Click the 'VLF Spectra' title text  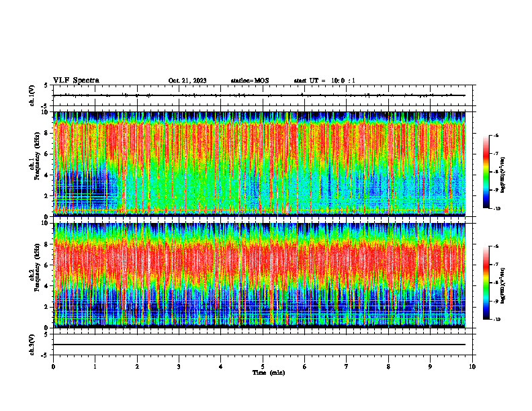pyautogui.click(x=76, y=81)
